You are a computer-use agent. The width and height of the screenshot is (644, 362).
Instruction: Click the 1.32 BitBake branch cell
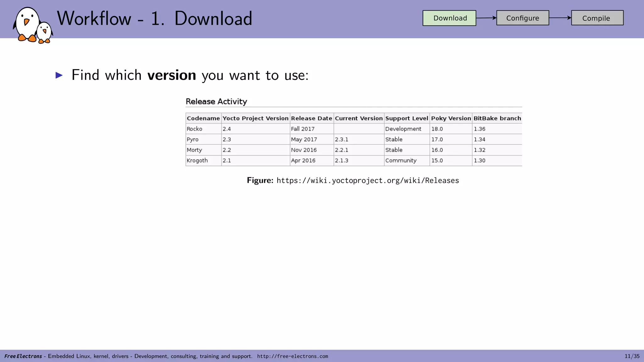(x=497, y=150)
